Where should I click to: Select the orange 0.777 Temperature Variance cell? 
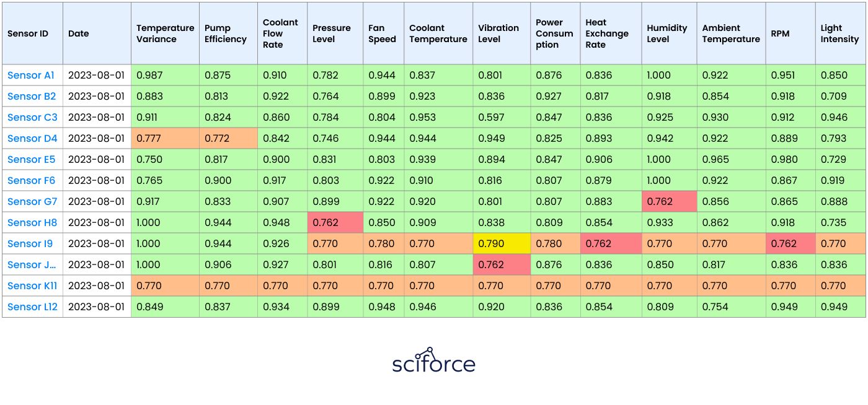[x=165, y=138]
